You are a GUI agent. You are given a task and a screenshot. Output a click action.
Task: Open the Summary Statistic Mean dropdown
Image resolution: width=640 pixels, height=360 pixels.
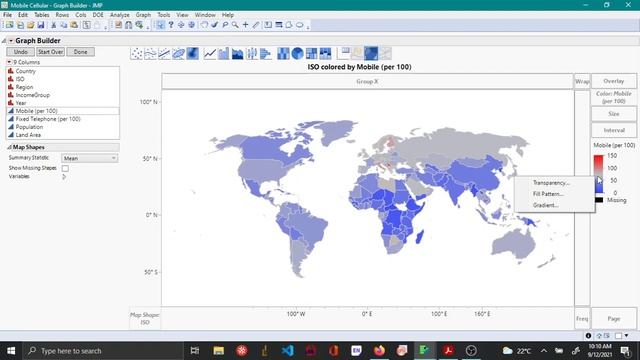click(x=90, y=158)
